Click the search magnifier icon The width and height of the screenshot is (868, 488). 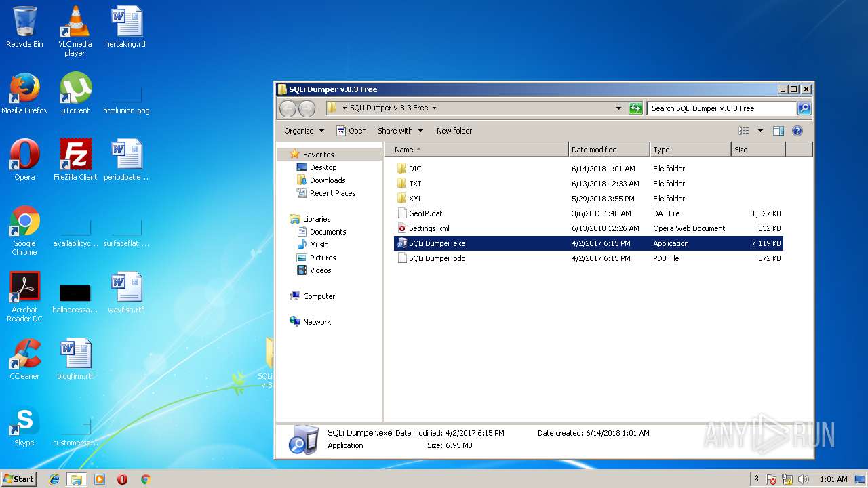point(804,108)
